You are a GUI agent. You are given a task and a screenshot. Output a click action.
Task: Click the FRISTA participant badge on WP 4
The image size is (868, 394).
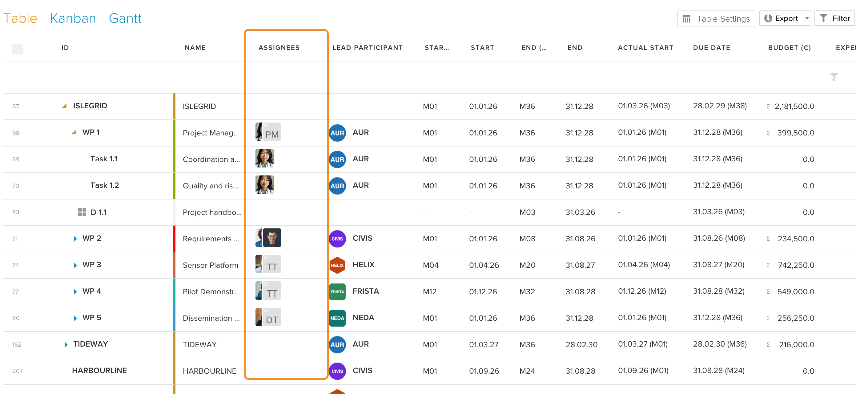coord(337,291)
